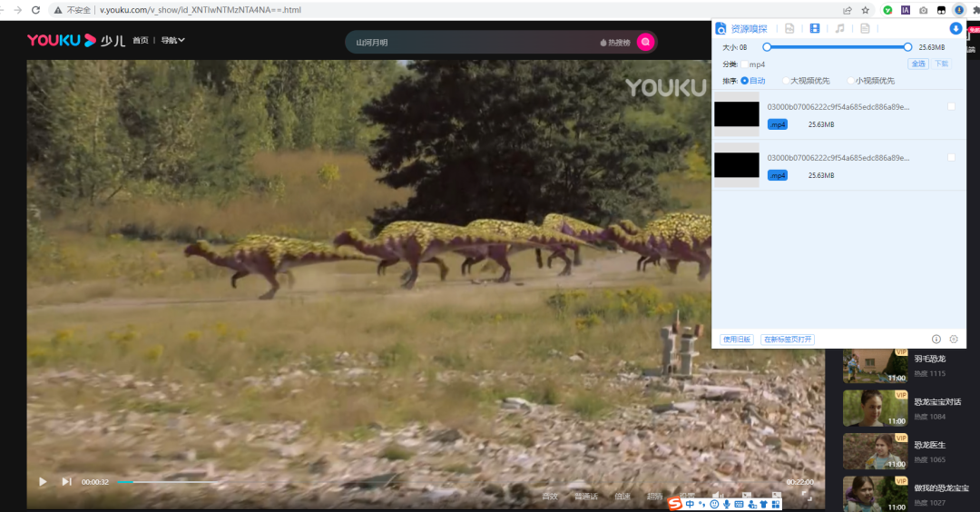The image size is (980, 512).
Task: Click the right handle of the size slider
Action: (908, 46)
